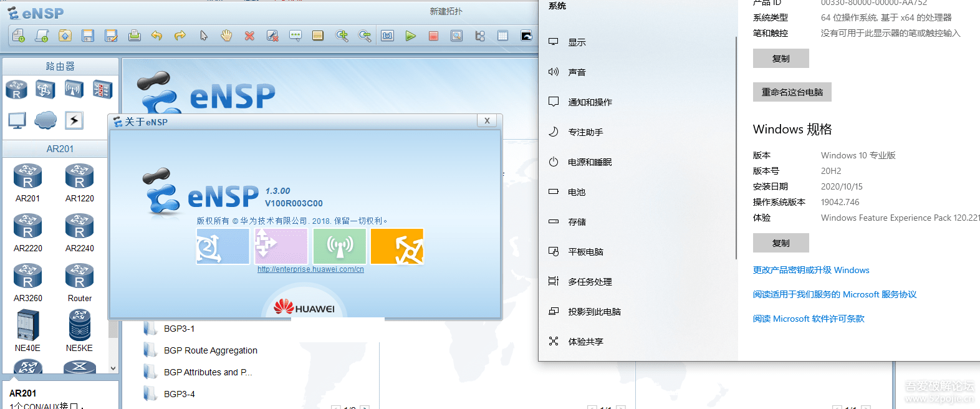Click the orange tile in About dialog

coord(397,246)
